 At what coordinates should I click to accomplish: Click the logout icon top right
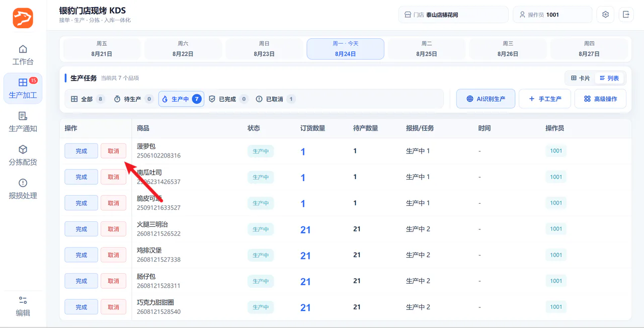pyautogui.click(x=626, y=15)
